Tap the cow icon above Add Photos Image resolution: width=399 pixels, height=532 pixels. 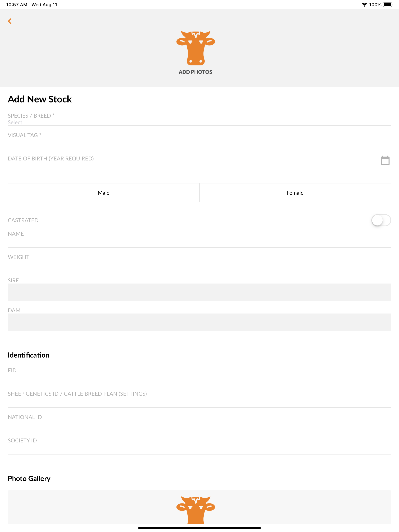coord(196,48)
